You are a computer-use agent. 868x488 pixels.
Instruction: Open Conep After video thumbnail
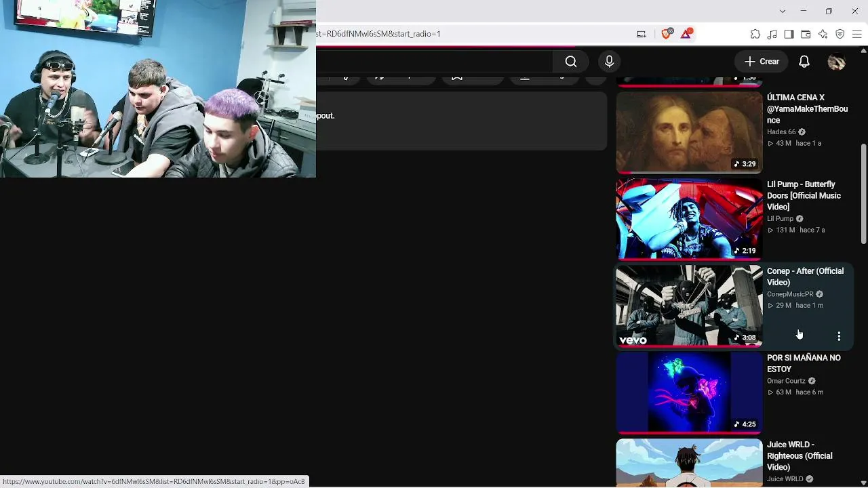pyautogui.click(x=689, y=306)
